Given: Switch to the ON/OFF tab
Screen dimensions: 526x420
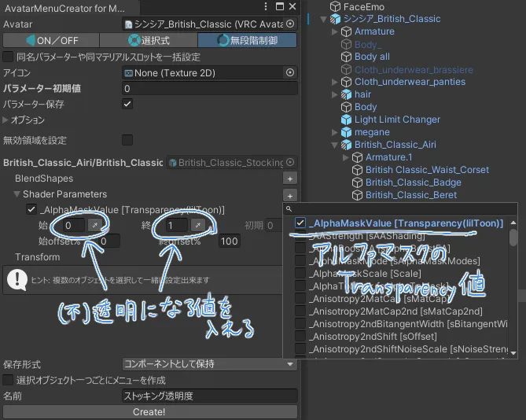Looking at the screenshot, I should [x=50, y=39].
